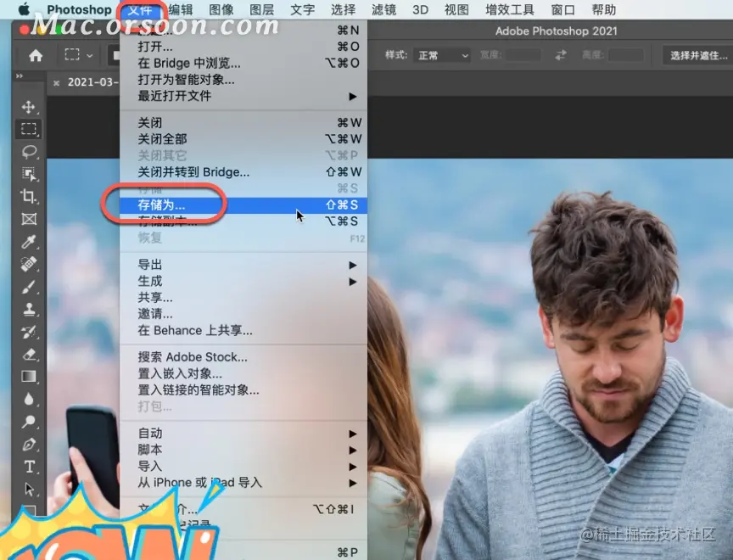Open the 窗口 menu
This screenshot has height=560, width=733.
(562, 9)
